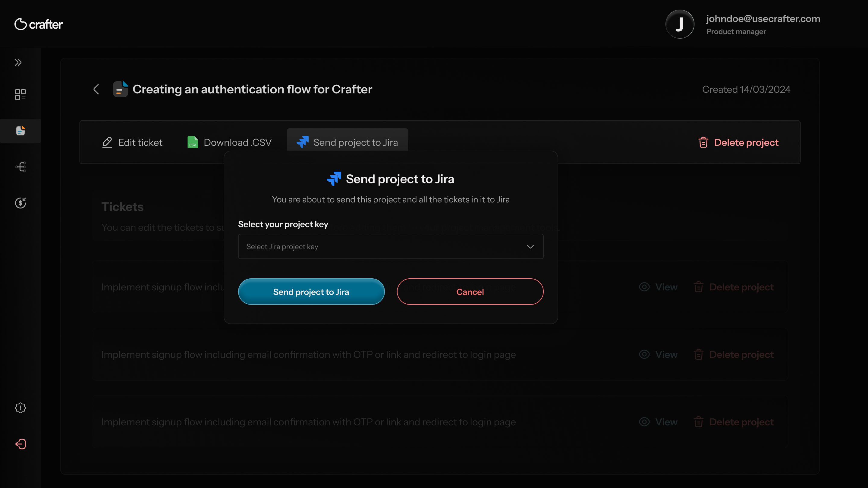Open the hierarchy tree icon in sidebar
Viewport: 868px width, 488px height.
[x=20, y=167]
